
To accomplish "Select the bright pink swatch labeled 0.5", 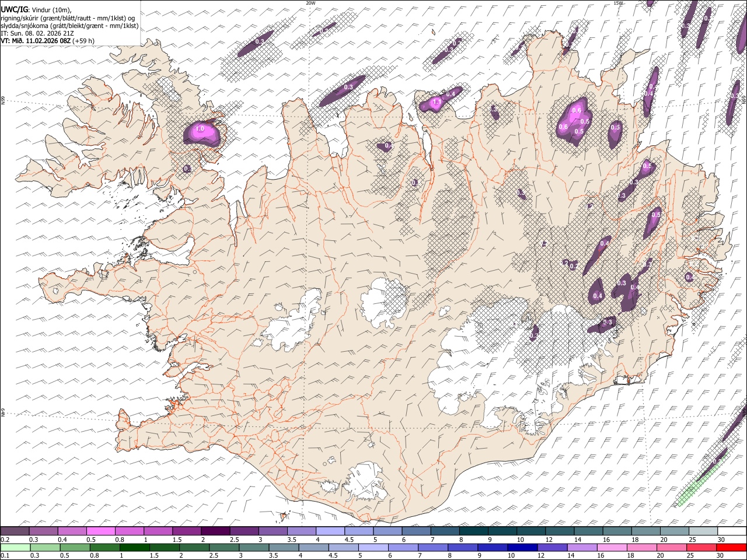I will (101, 531).
